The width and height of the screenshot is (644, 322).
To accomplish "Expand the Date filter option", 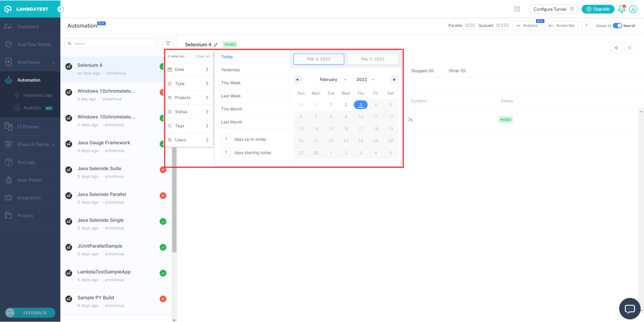I will click(189, 69).
